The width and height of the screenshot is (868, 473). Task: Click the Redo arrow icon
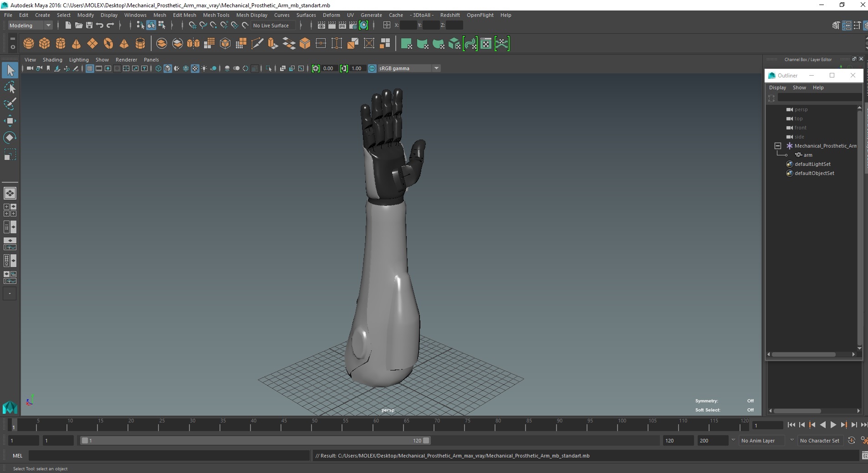(x=110, y=26)
